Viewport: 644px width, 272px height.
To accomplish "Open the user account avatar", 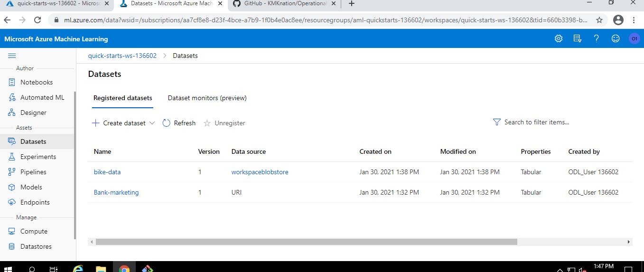I will coord(635,39).
